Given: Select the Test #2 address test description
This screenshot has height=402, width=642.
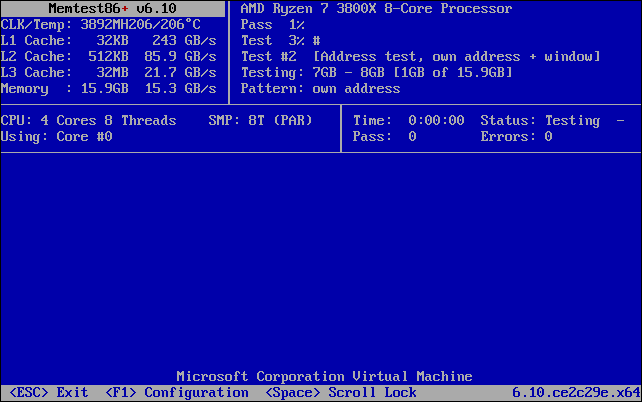Looking at the screenshot, I should point(420,56).
